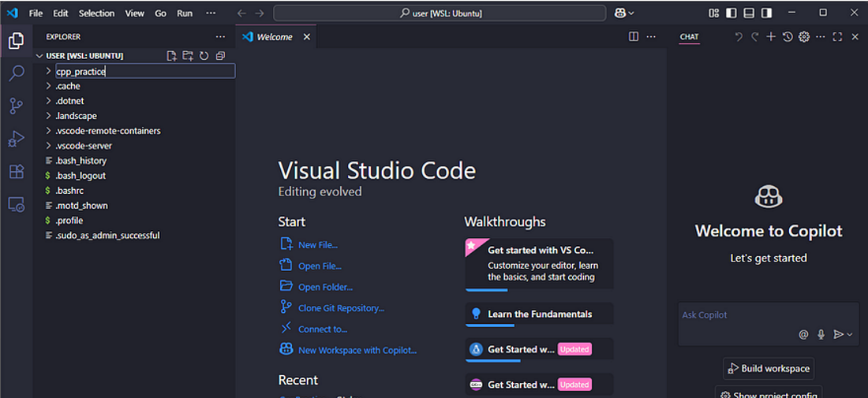868x398 pixels.
Task: Click the New Folder icon in Explorer header
Action: (x=188, y=56)
